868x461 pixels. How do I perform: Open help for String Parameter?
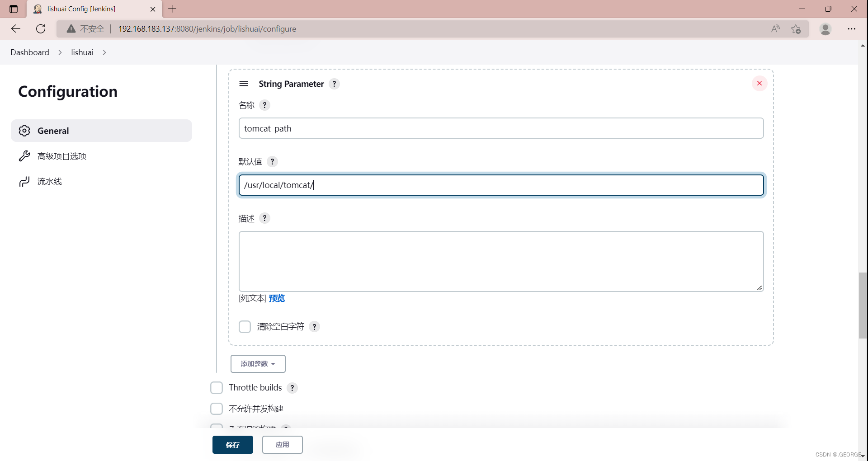[334, 84]
